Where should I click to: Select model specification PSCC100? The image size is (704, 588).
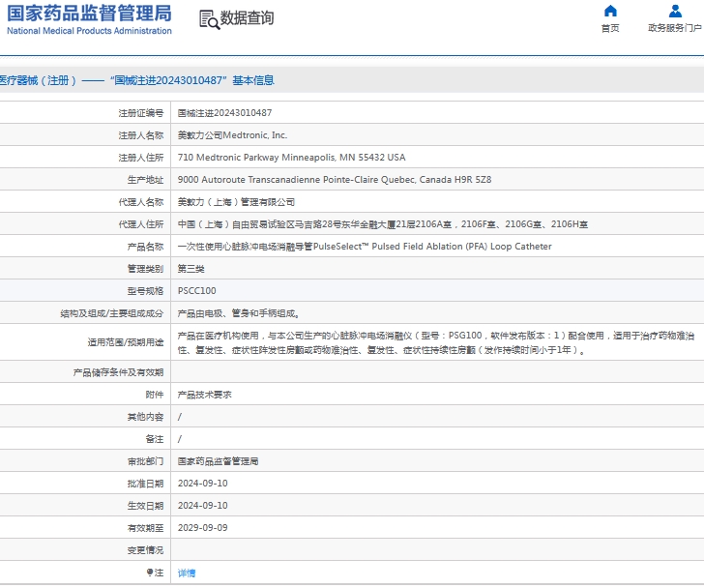(196, 291)
